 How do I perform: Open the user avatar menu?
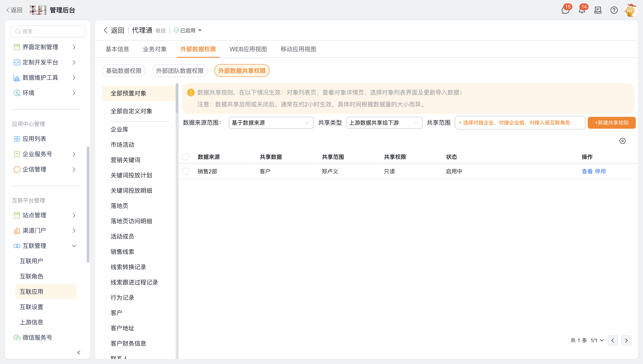pyautogui.click(x=630, y=10)
